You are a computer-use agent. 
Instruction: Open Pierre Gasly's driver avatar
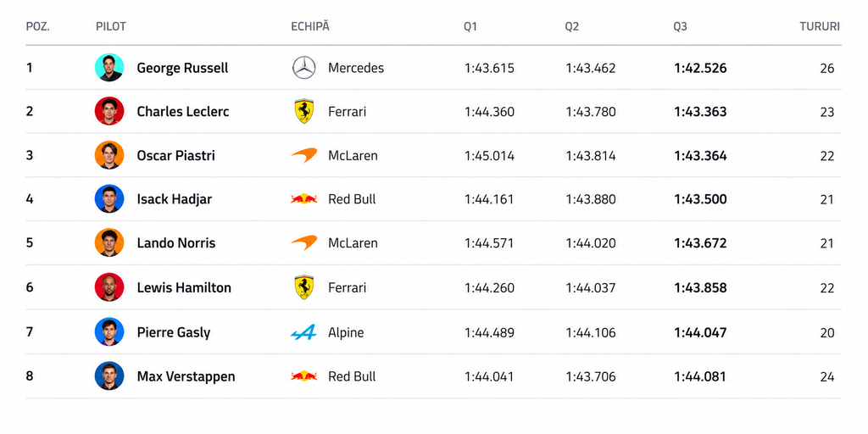click(x=109, y=332)
